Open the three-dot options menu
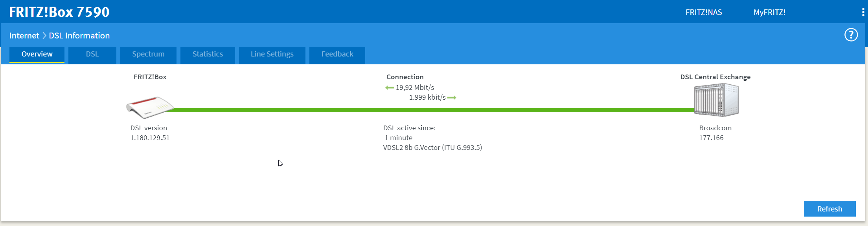The image size is (868, 226). click(x=863, y=12)
